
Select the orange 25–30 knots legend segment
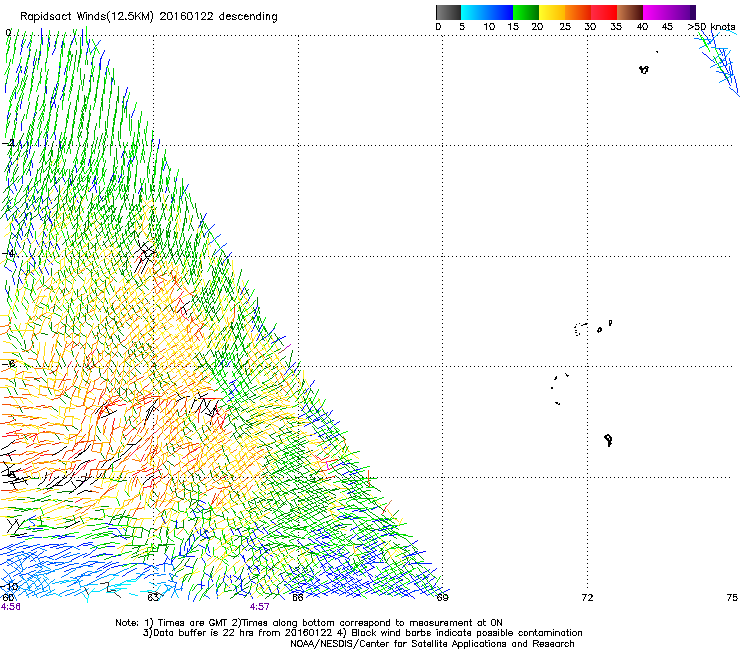[578, 12]
